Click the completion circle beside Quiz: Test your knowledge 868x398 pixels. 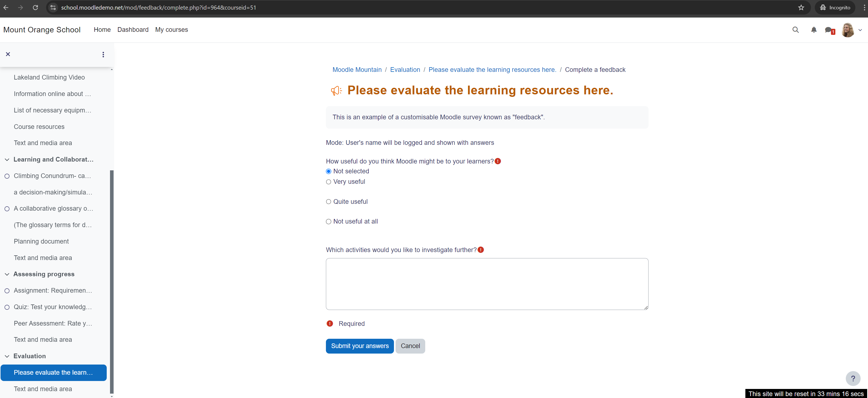point(7,307)
